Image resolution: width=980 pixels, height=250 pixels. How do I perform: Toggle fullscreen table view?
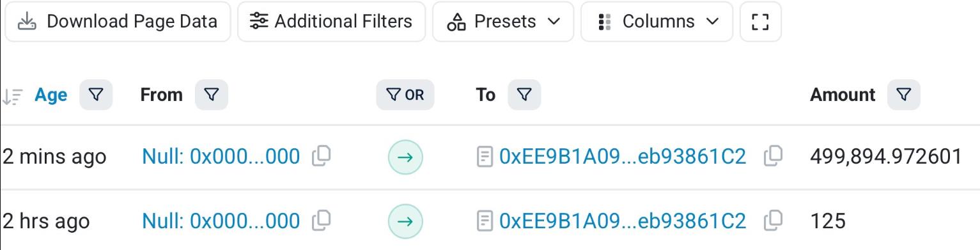tap(760, 22)
